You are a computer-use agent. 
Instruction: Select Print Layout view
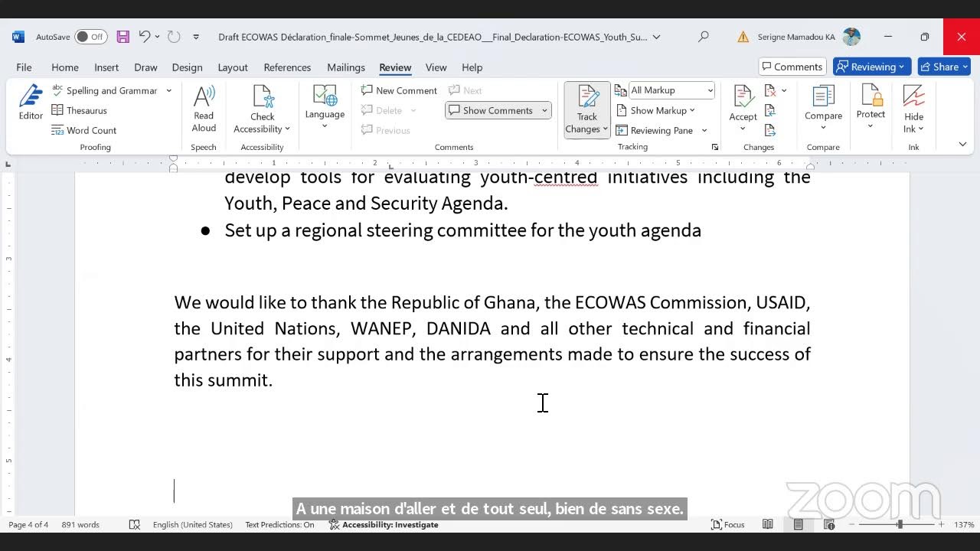[x=798, y=524]
